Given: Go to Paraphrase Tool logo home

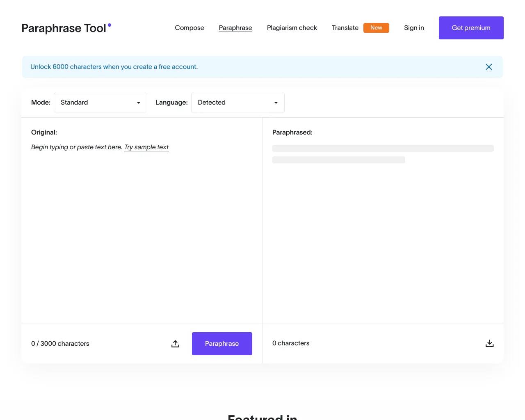Looking at the screenshot, I should coord(66,28).
